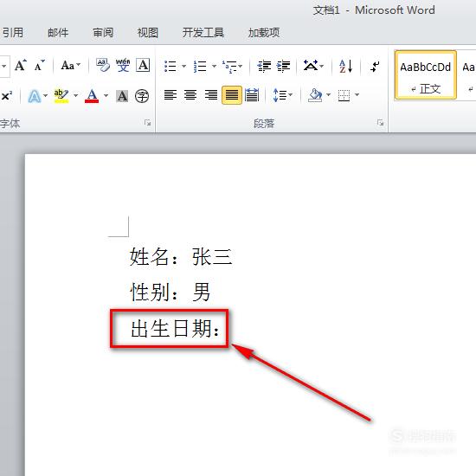Apply distributed alignment
The image size is (476, 476).
pyautogui.click(x=252, y=95)
